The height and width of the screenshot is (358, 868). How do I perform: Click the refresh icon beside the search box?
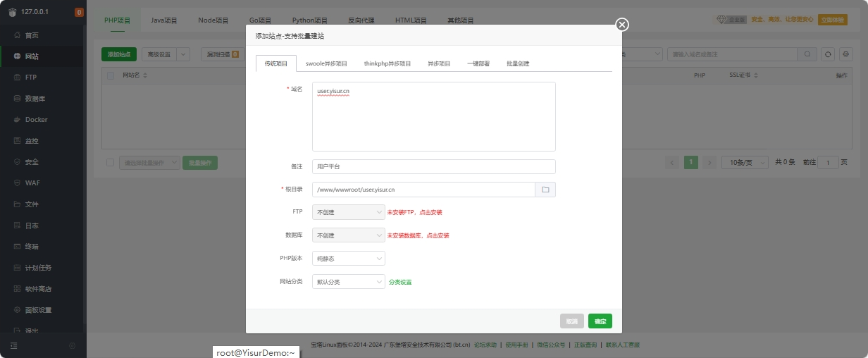[x=829, y=54]
